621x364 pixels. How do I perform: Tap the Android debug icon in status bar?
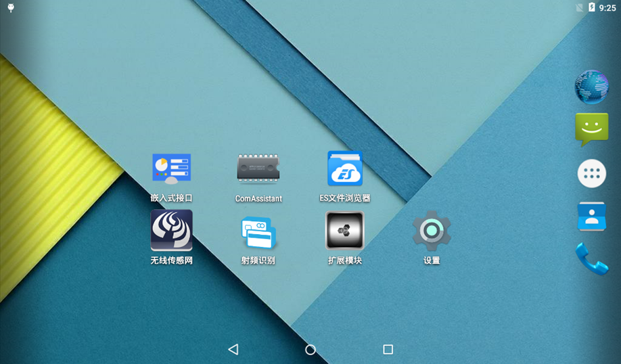pyautogui.click(x=11, y=8)
